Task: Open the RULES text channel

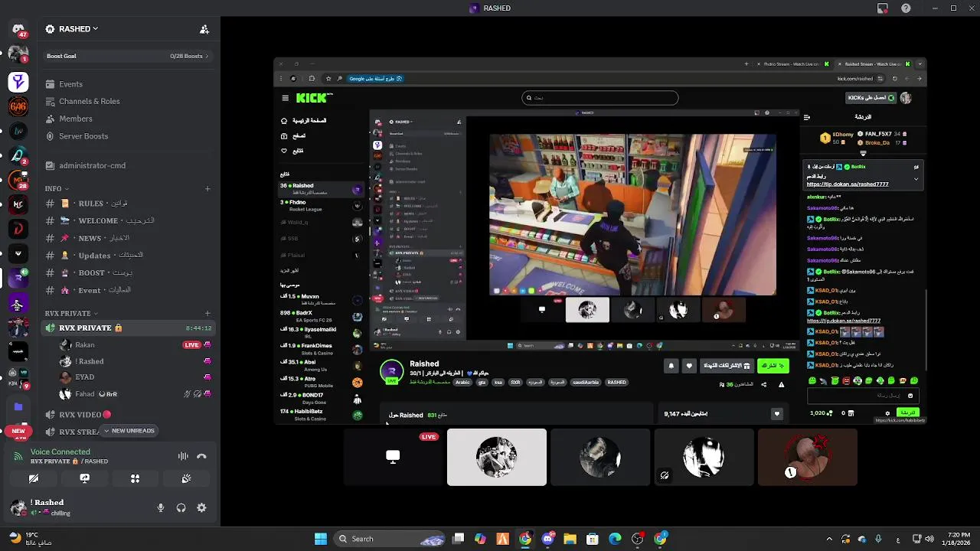Action: pyautogui.click(x=128, y=204)
